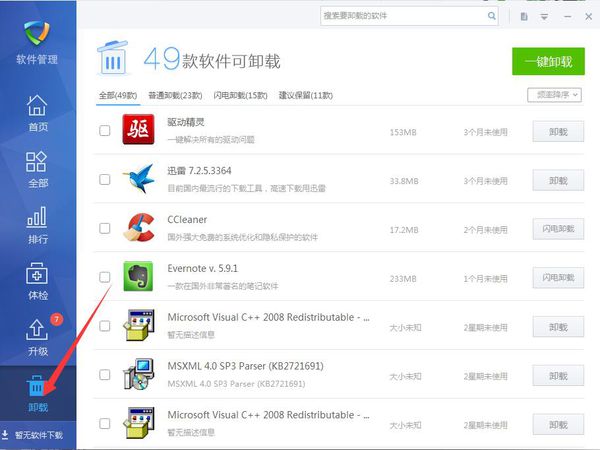Image resolution: width=600 pixels, height=450 pixels.
Task: Click the CCleaner app icon
Action: point(139,227)
